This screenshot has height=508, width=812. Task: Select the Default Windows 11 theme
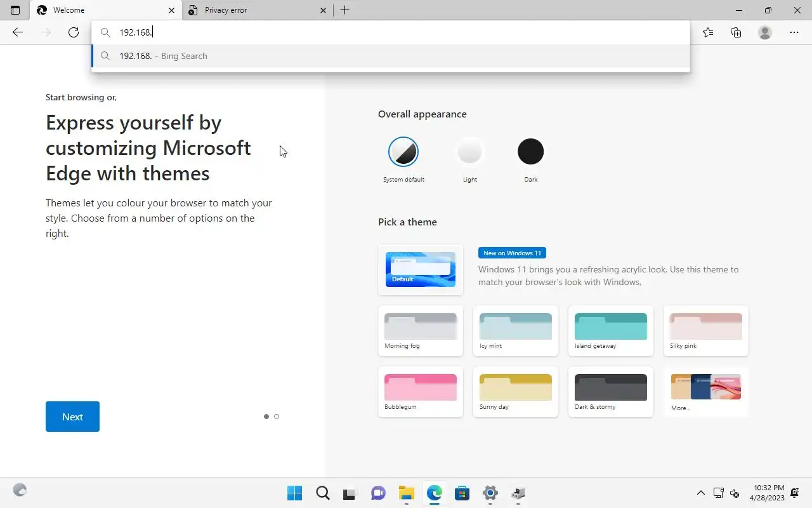421,269
